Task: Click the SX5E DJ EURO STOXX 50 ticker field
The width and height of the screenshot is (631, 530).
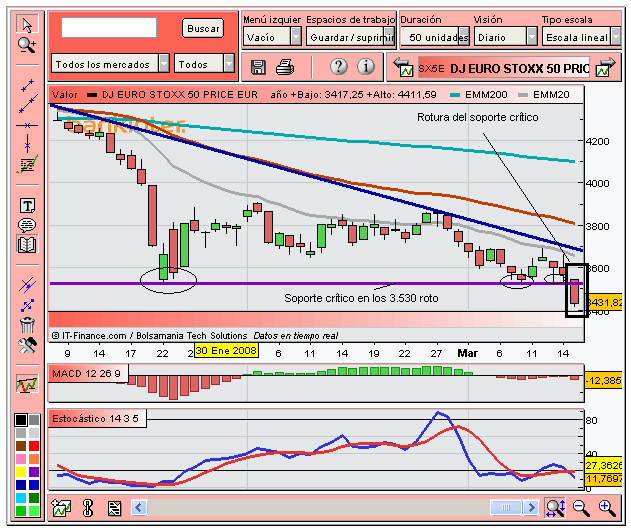Action: (504, 68)
